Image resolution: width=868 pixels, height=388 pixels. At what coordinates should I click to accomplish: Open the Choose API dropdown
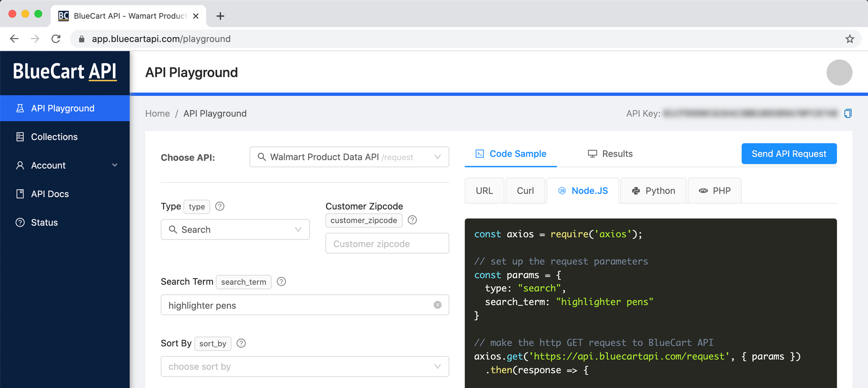349,157
